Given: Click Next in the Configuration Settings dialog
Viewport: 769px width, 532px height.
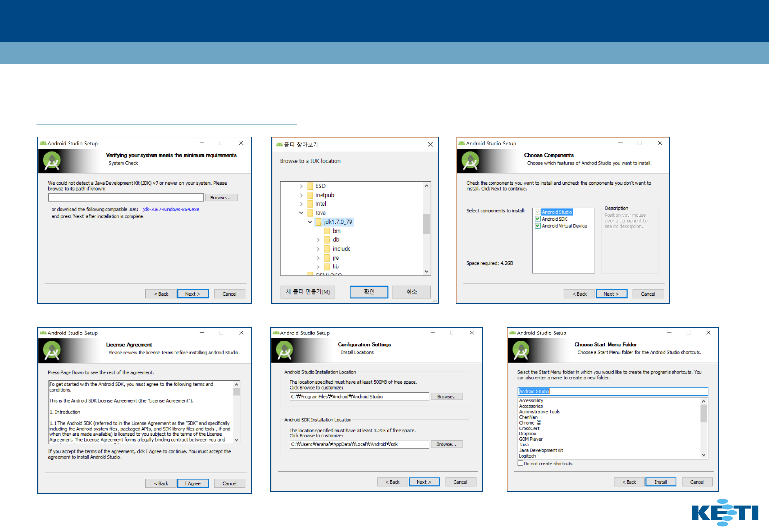Looking at the screenshot, I should (x=424, y=482).
